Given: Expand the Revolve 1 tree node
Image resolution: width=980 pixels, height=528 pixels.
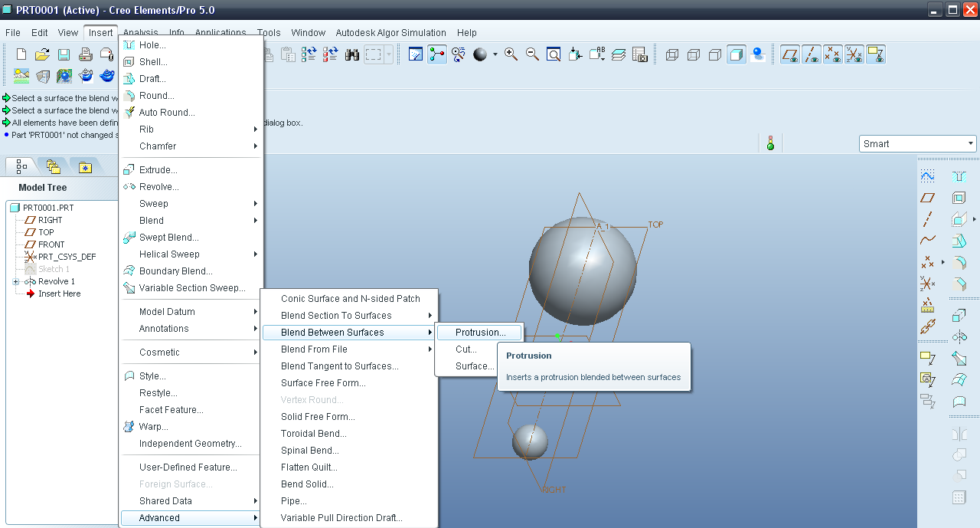Looking at the screenshot, I should coord(15,281).
